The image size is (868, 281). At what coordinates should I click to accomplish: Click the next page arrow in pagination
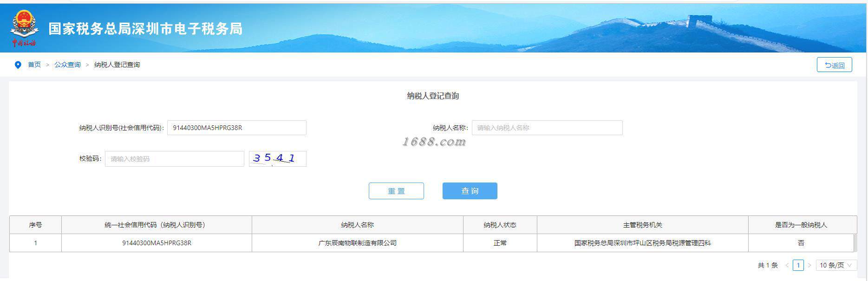(x=809, y=265)
